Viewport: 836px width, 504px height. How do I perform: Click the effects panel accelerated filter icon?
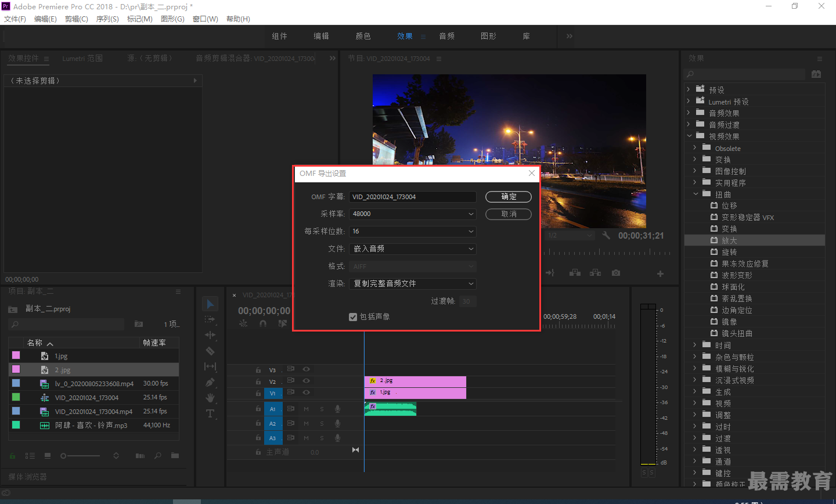pos(816,74)
